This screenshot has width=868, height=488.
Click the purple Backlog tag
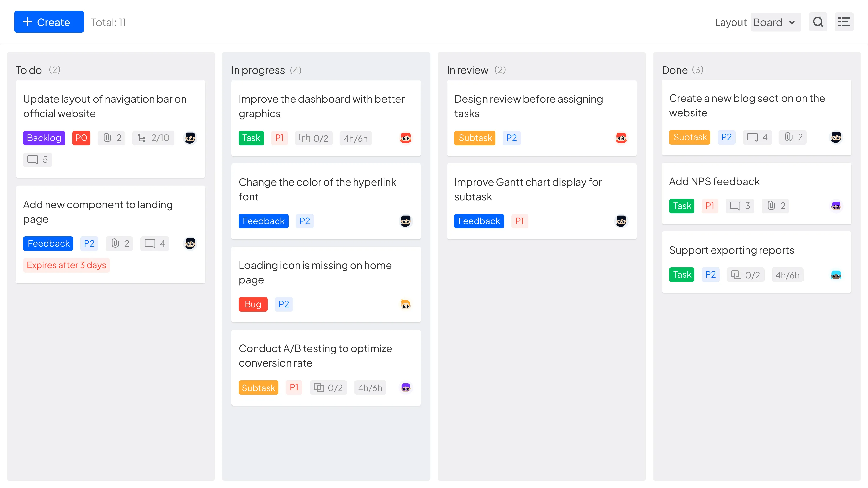pos(44,138)
